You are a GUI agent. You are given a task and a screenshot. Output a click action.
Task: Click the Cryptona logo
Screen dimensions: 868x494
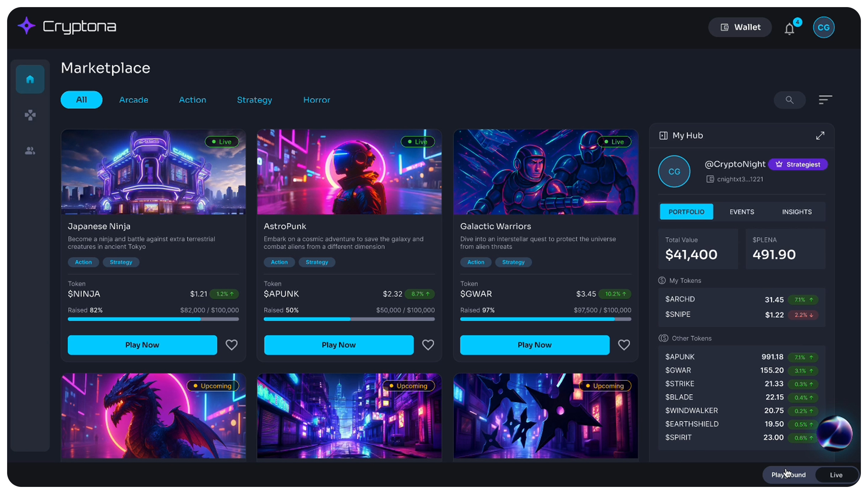point(66,26)
